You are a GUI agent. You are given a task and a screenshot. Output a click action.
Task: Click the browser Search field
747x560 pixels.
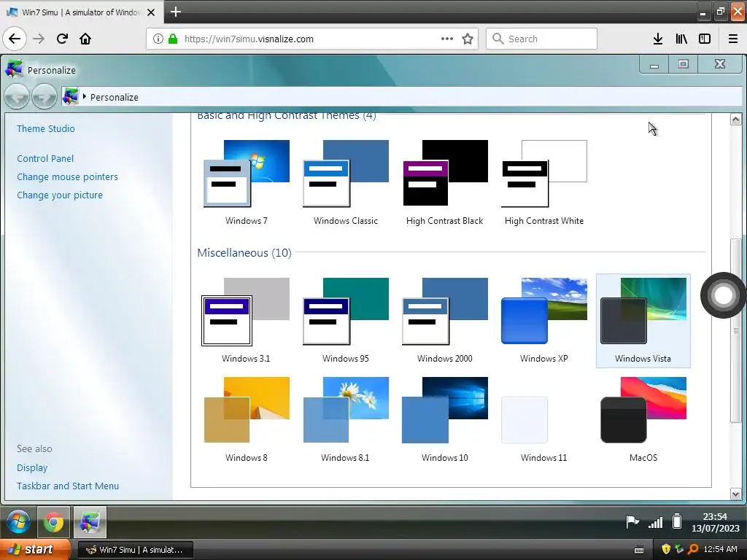(x=542, y=39)
